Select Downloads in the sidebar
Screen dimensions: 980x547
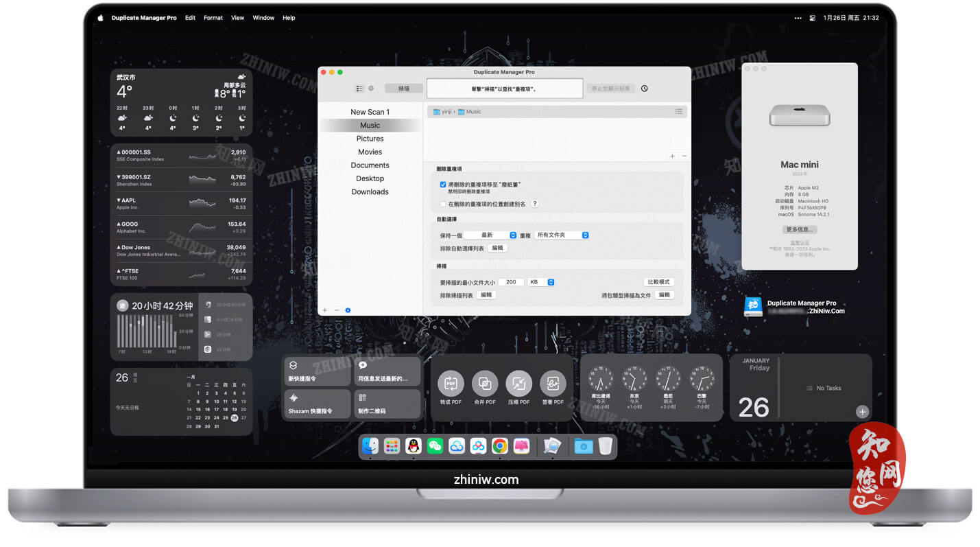pyautogui.click(x=370, y=191)
